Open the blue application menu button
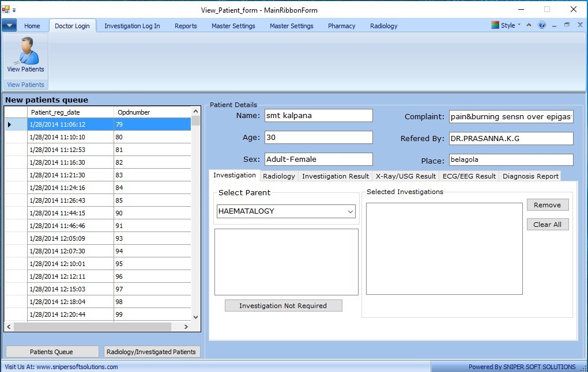Viewport: 588px width, 372px height. click(9, 25)
